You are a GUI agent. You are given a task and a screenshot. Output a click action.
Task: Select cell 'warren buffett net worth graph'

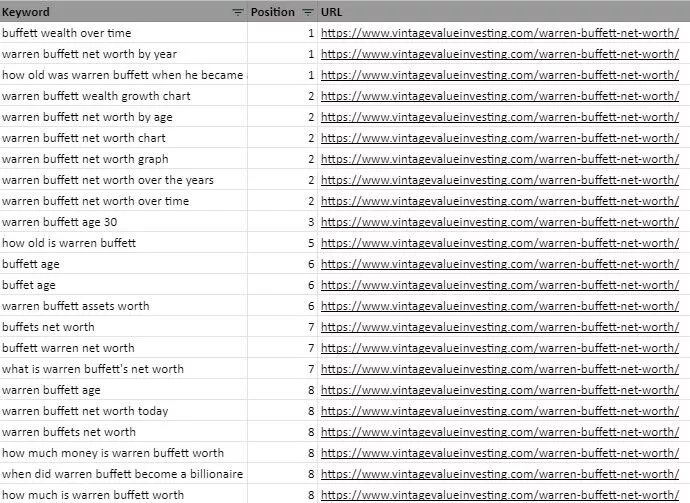tap(124, 159)
